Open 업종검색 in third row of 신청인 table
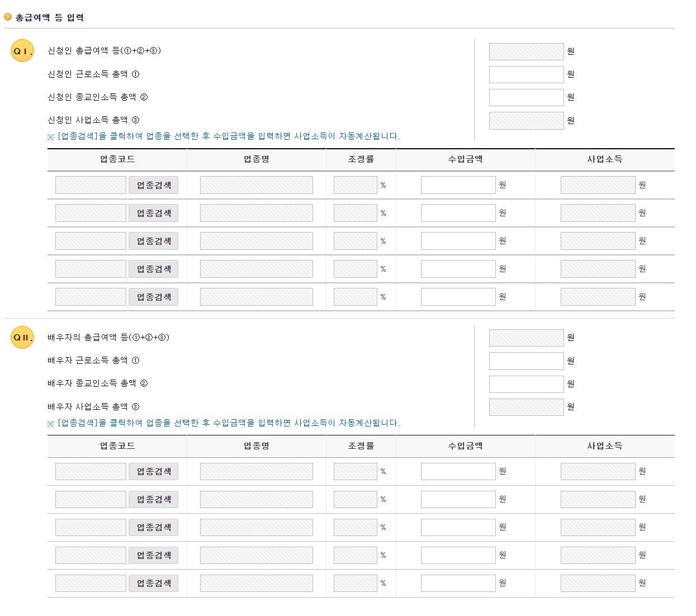Screen dimensions: 696x616 click(x=153, y=241)
